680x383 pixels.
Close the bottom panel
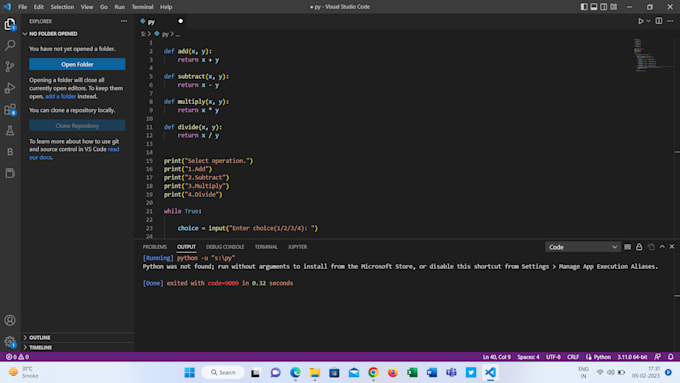point(672,247)
